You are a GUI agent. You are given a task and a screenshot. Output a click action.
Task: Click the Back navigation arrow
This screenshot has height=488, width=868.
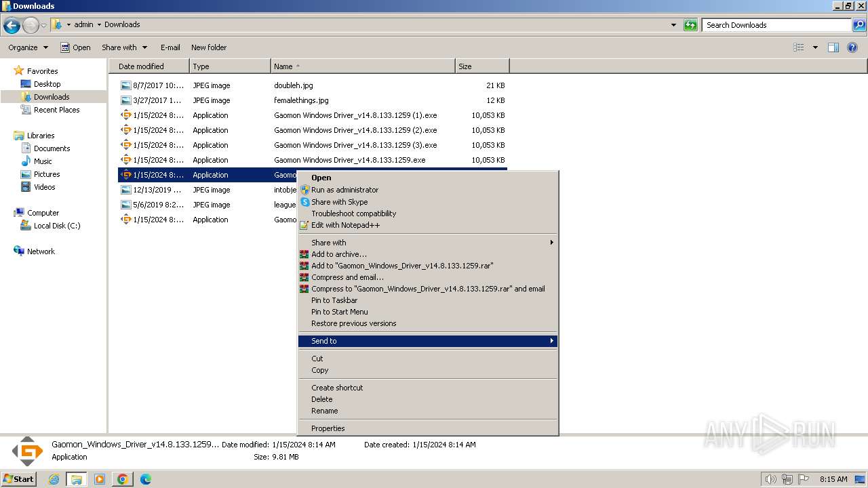[x=12, y=26]
